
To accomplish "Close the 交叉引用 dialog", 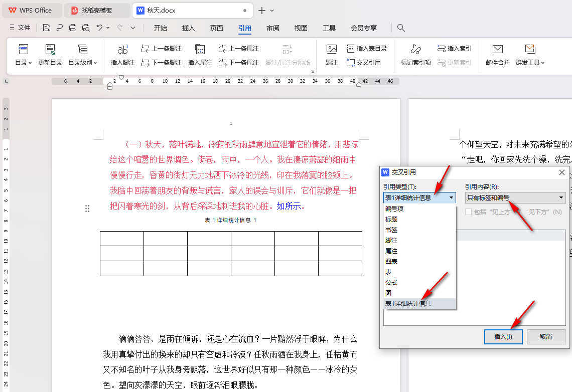I will pyautogui.click(x=562, y=172).
